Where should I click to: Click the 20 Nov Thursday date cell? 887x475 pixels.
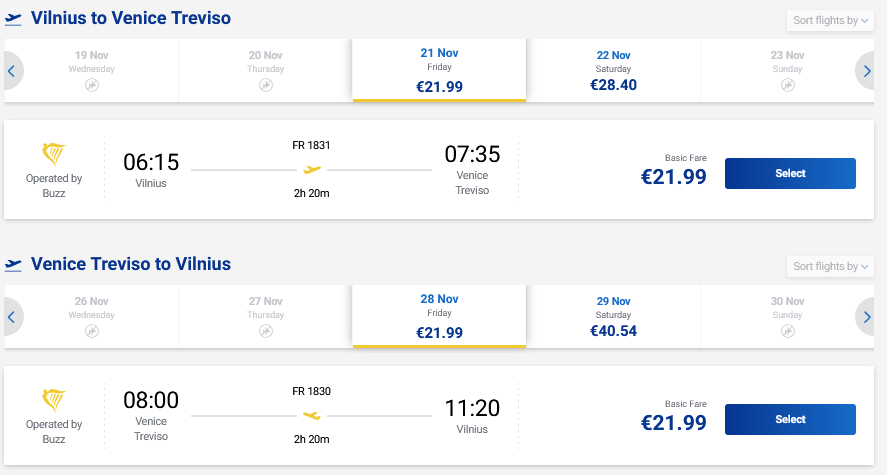click(265, 71)
